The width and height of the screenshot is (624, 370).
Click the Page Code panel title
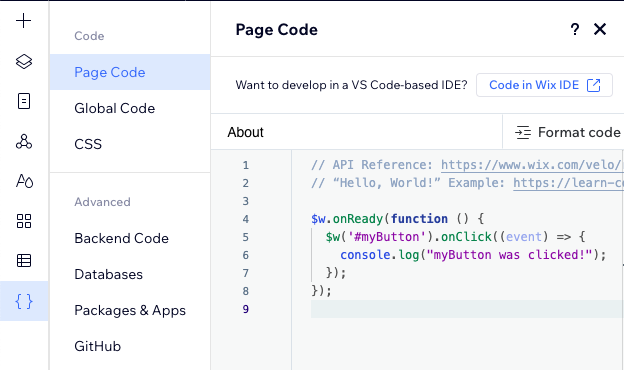277,30
